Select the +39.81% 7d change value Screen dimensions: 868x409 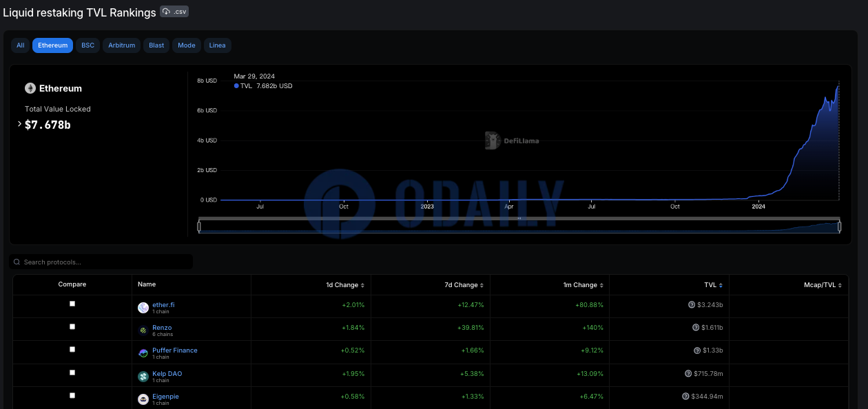[x=471, y=328]
